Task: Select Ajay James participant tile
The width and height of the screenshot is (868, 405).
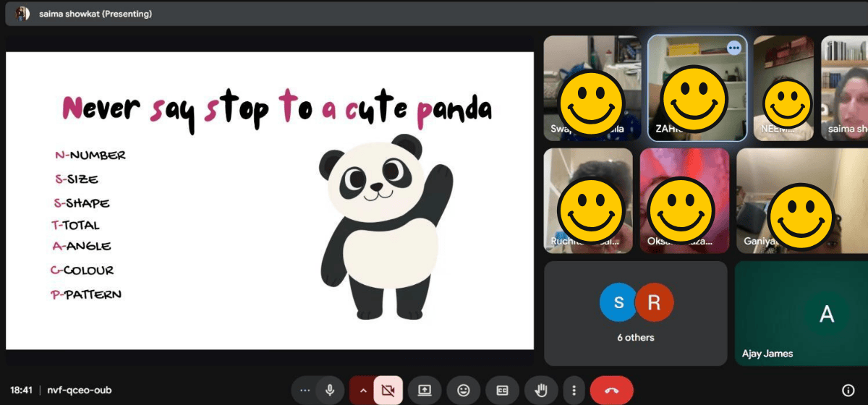Action: 801,313
